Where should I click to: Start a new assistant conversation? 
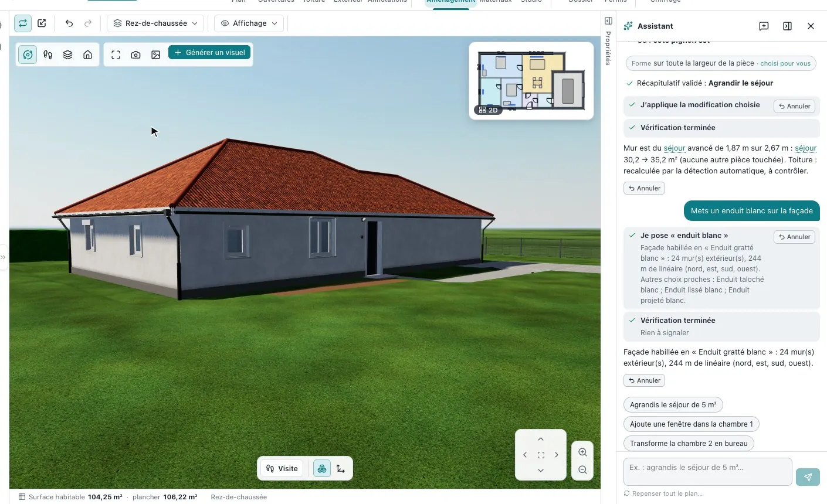[764, 26]
